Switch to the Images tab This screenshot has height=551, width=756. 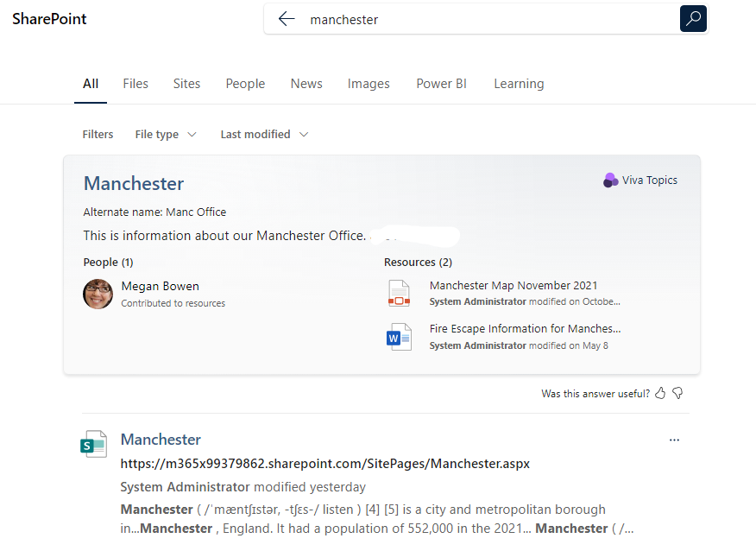pyautogui.click(x=369, y=84)
